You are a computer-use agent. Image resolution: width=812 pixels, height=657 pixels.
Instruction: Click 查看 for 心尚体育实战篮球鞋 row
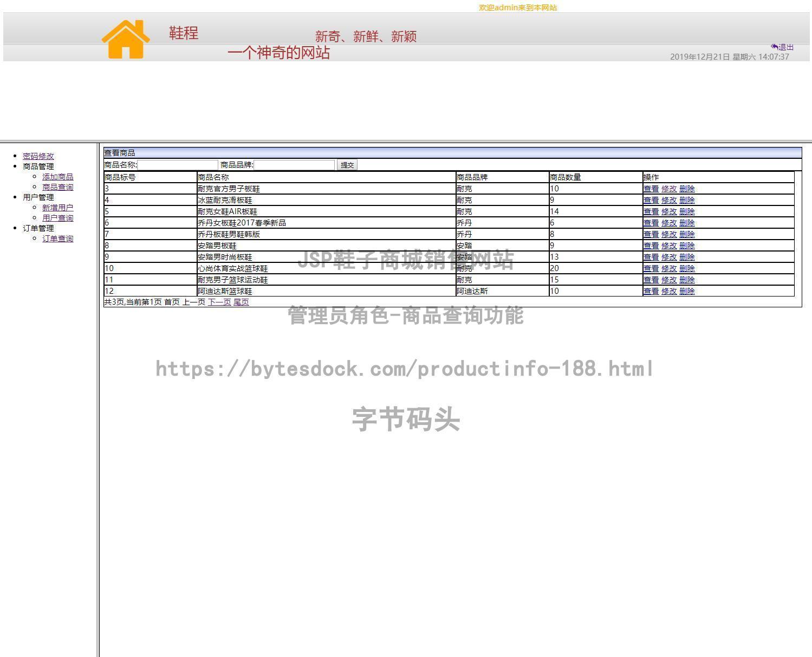651,268
